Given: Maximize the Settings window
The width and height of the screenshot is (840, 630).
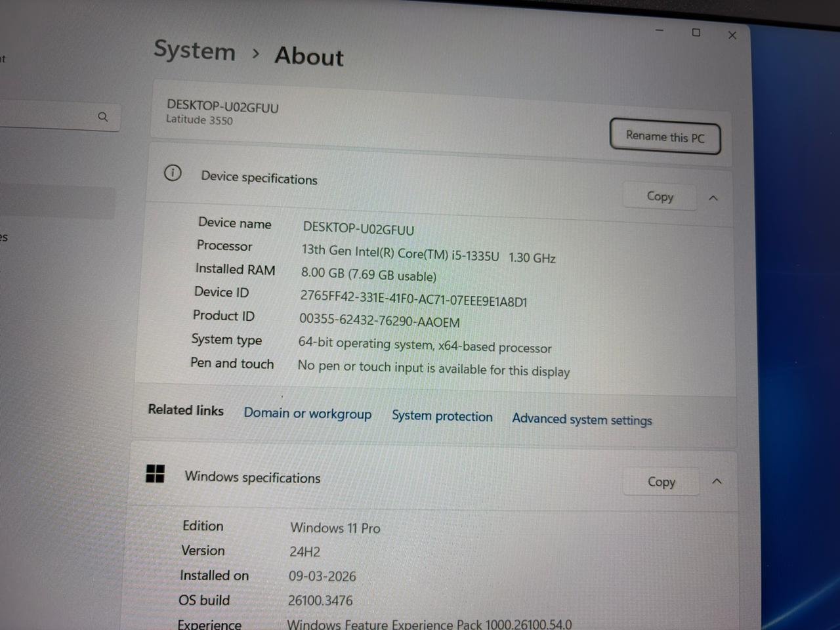Looking at the screenshot, I should 696,33.
